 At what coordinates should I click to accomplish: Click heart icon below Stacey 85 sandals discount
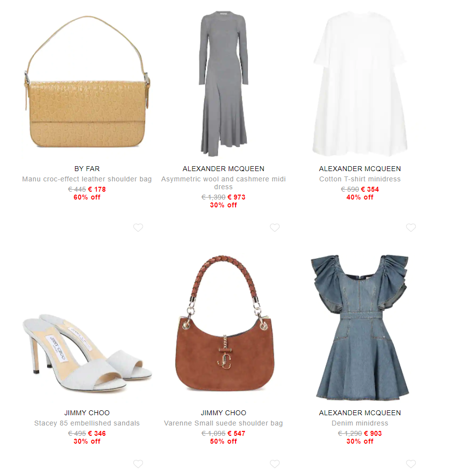[138, 464]
